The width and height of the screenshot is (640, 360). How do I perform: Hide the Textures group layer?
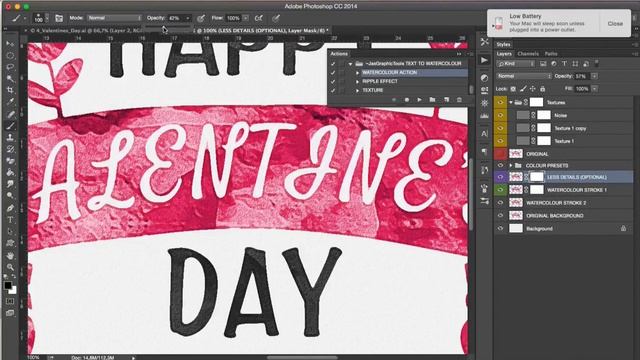500,102
